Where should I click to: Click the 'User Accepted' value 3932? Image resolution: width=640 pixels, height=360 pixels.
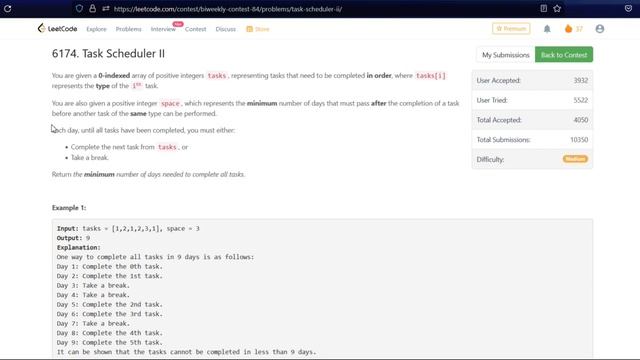click(580, 80)
